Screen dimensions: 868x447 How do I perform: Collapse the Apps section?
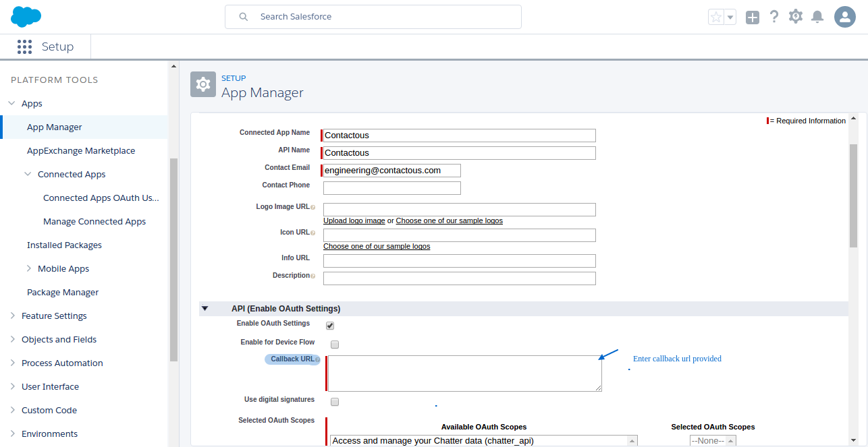[11, 104]
